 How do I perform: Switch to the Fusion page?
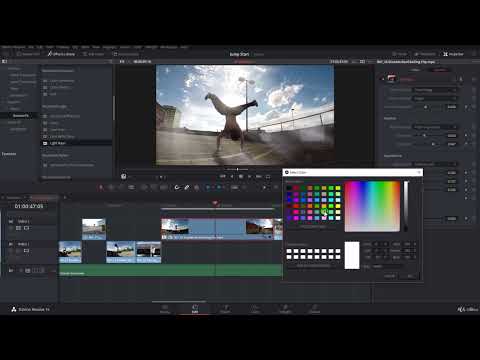(x=225, y=309)
